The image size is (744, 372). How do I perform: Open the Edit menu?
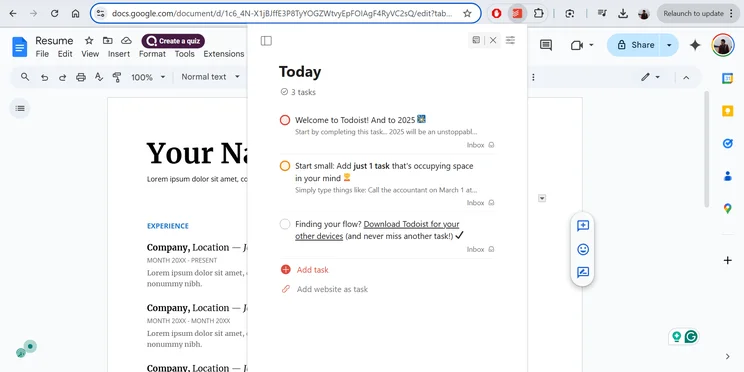coord(65,54)
